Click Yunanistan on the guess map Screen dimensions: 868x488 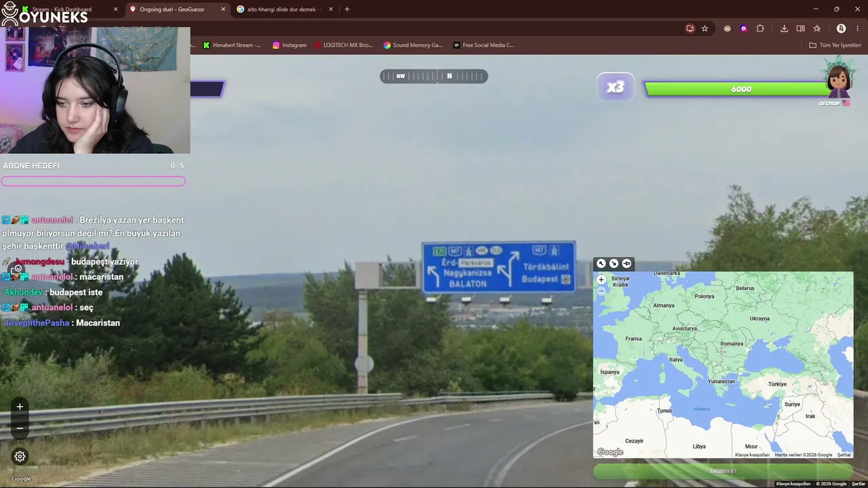(722, 381)
